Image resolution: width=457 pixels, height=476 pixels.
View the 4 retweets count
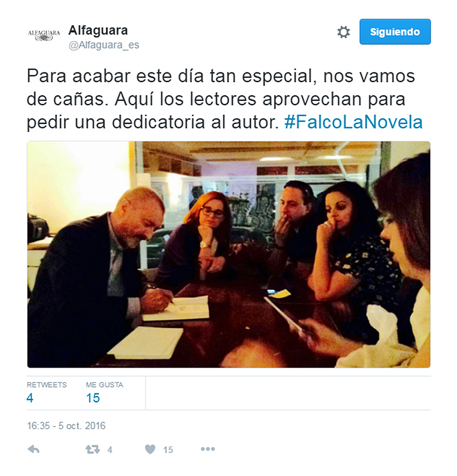[30, 398]
